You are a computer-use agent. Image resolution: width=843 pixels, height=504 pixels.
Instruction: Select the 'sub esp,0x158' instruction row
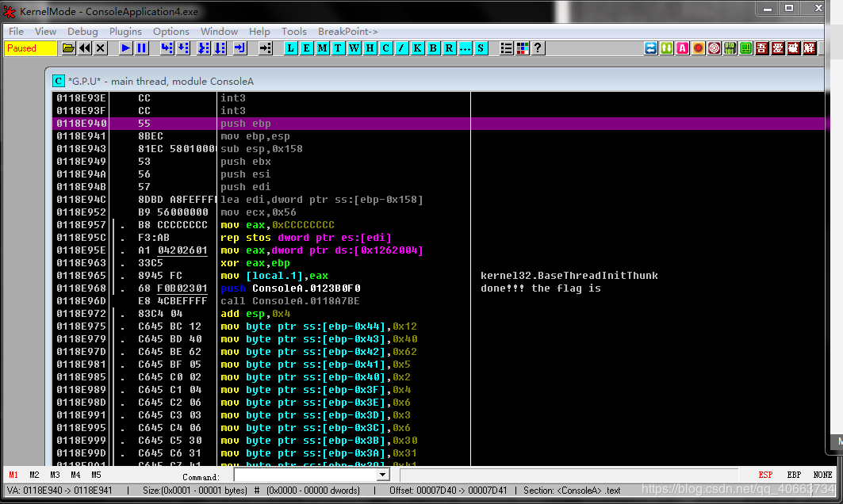pos(439,149)
